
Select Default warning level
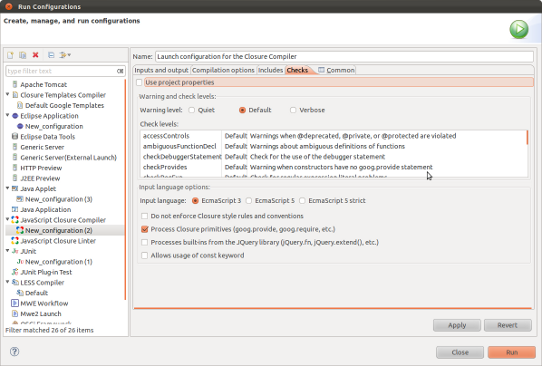click(x=242, y=110)
